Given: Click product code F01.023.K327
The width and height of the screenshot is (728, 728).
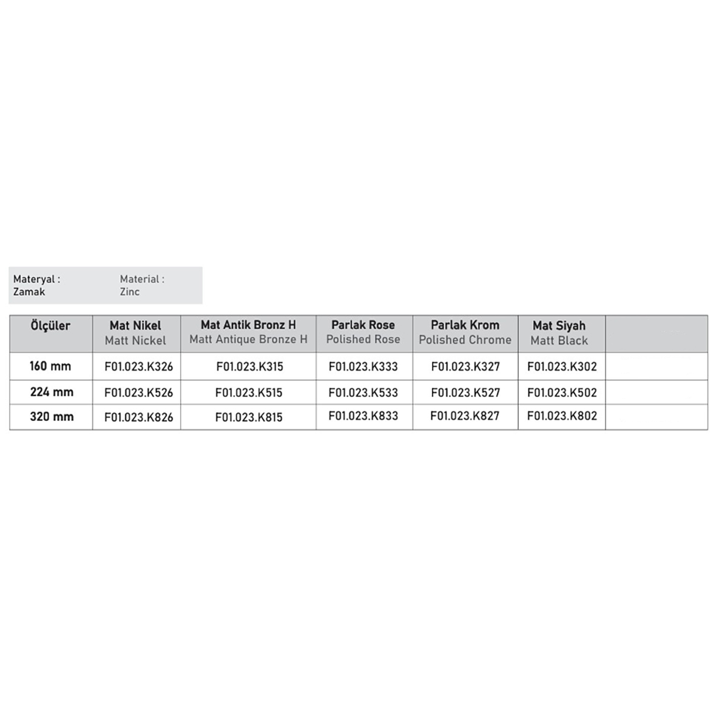Looking at the screenshot, I should pos(465,366).
